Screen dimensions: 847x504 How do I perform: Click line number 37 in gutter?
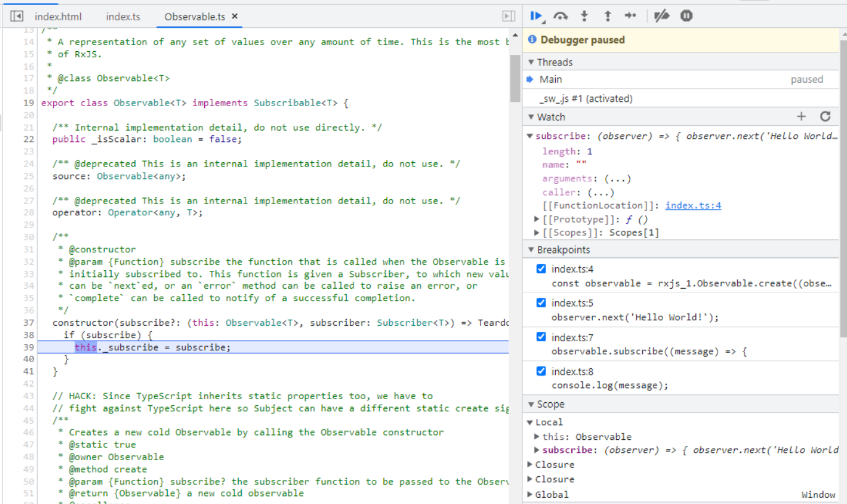[x=28, y=323]
